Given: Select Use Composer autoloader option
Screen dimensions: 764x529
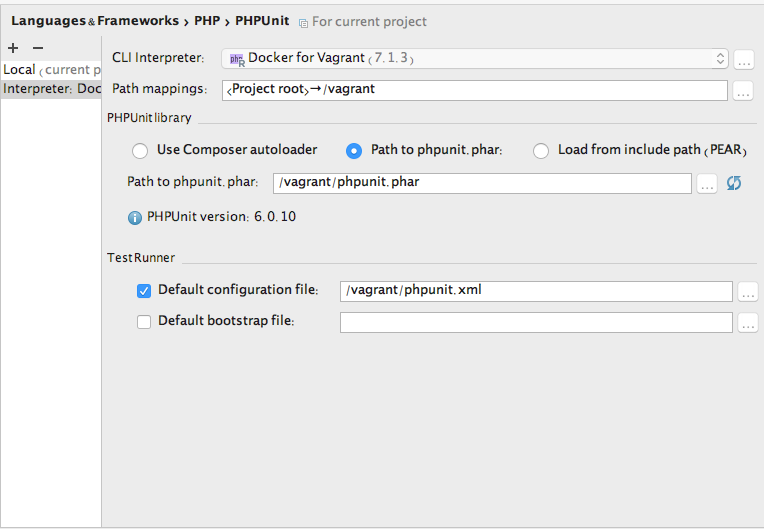Looking at the screenshot, I should (140, 151).
